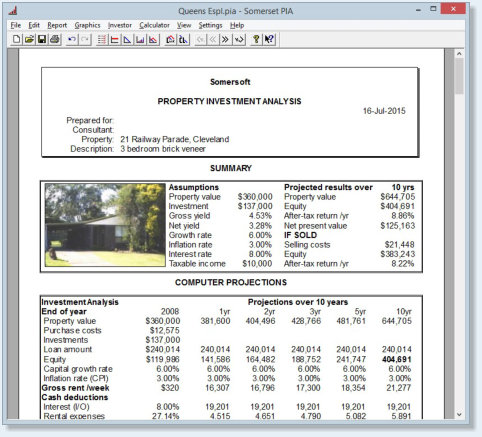The height and width of the screenshot is (437, 482).
Task: Activate the What's This context help pointer
Action: click(269, 39)
